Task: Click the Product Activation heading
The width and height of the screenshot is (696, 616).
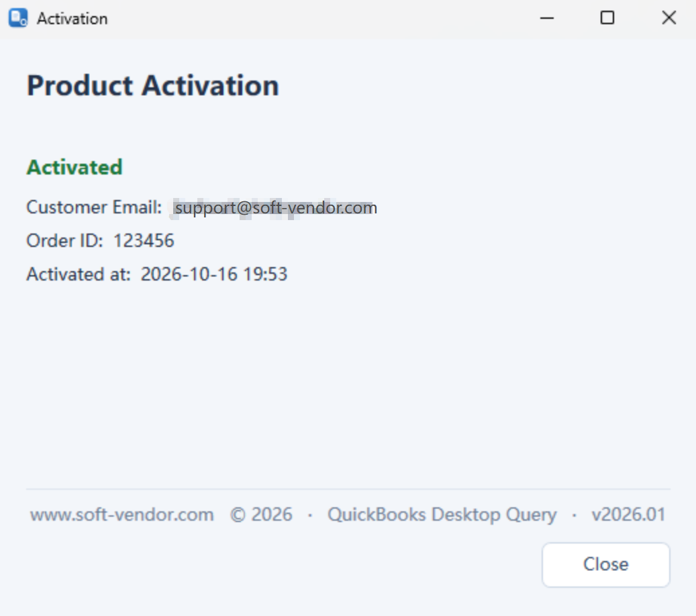Action: [x=153, y=85]
